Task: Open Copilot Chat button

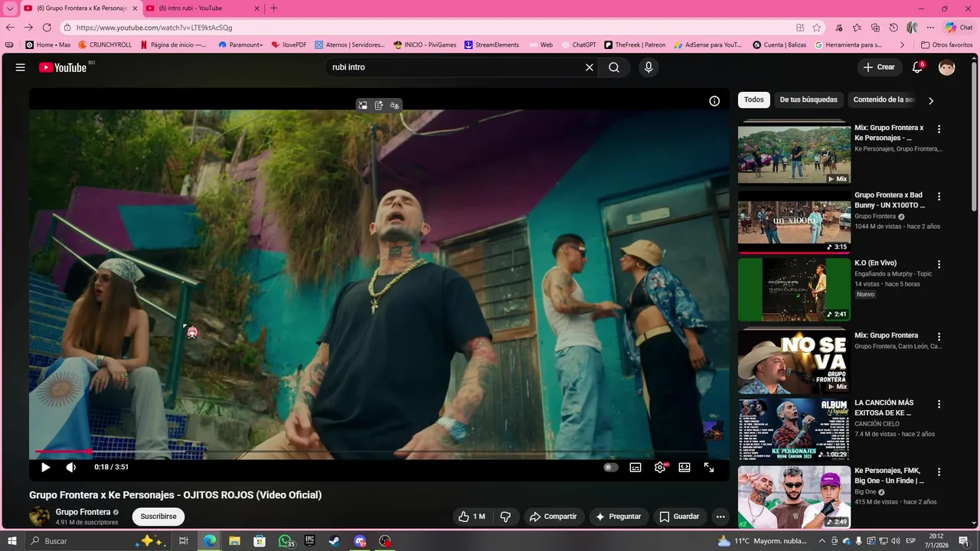Action: pos(959,28)
